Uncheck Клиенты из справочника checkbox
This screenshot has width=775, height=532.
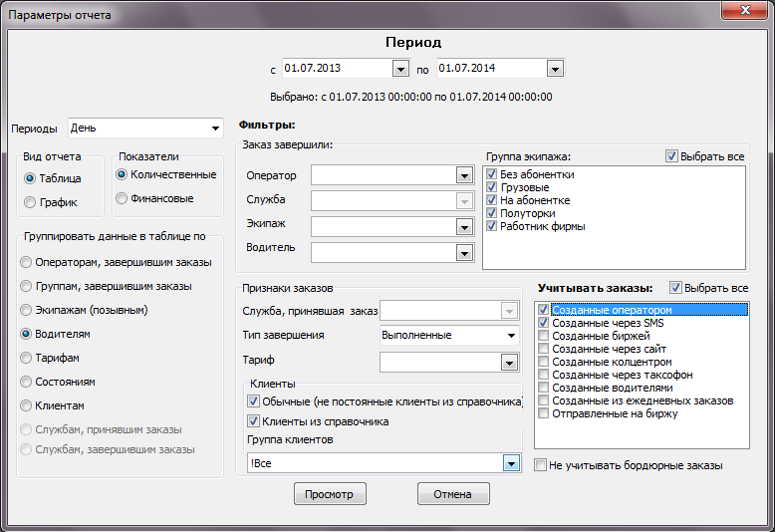click(x=253, y=421)
